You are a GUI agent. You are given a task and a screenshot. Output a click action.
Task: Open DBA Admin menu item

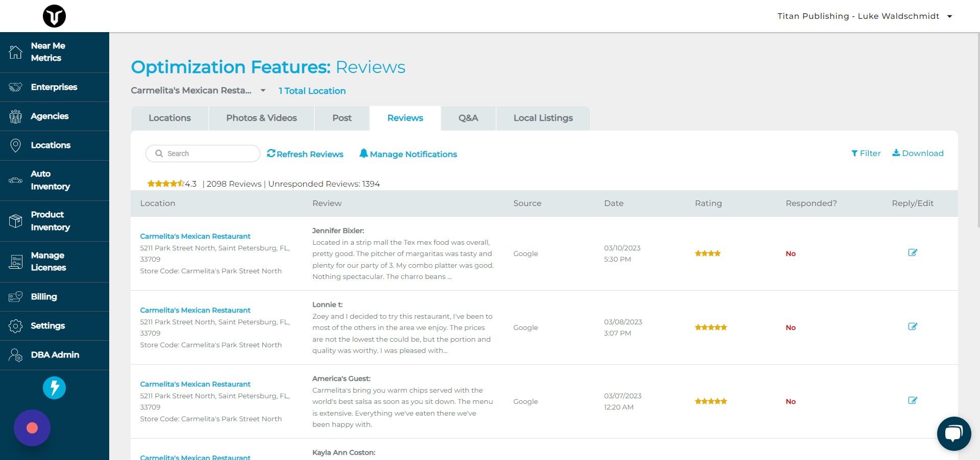tap(55, 355)
